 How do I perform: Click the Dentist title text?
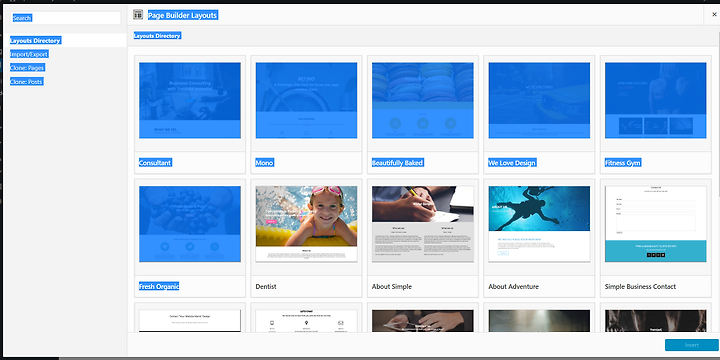tap(266, 287)
